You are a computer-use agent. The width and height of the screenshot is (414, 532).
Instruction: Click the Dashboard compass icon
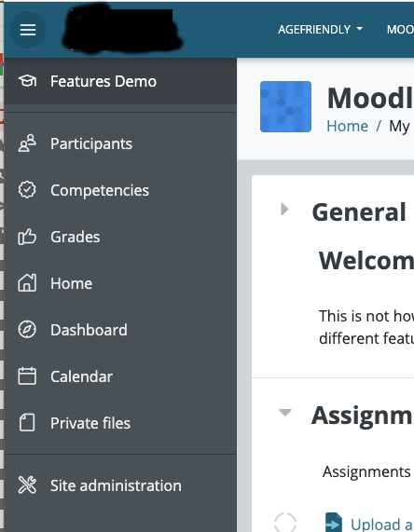[x=27, y=330]
